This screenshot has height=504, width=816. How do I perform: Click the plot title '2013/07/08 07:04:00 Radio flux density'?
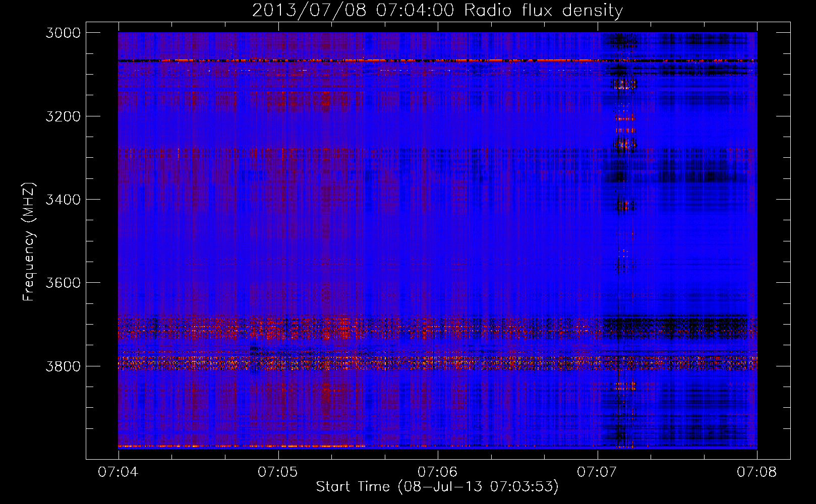[437, 10]
